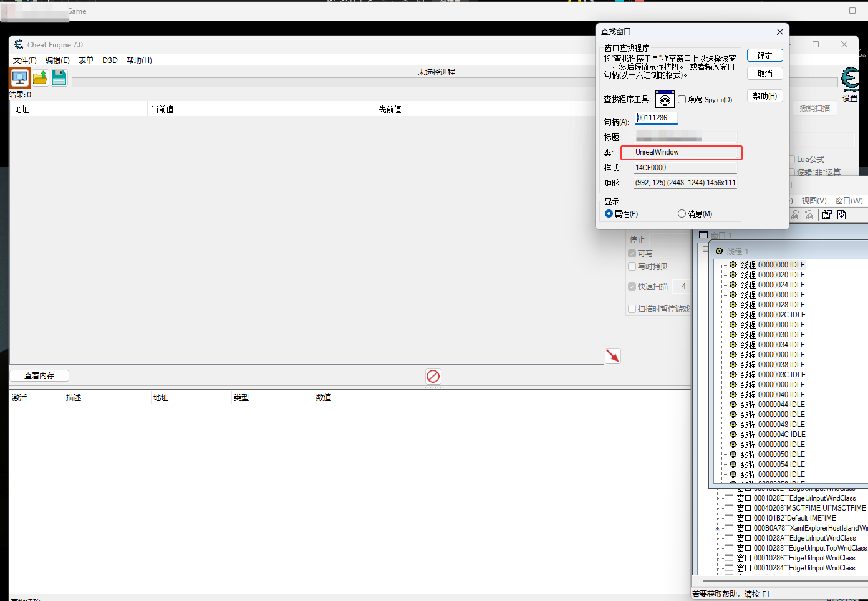
Task: Toggle the 写时拷贝 checkbox
Action: point(632,266)
